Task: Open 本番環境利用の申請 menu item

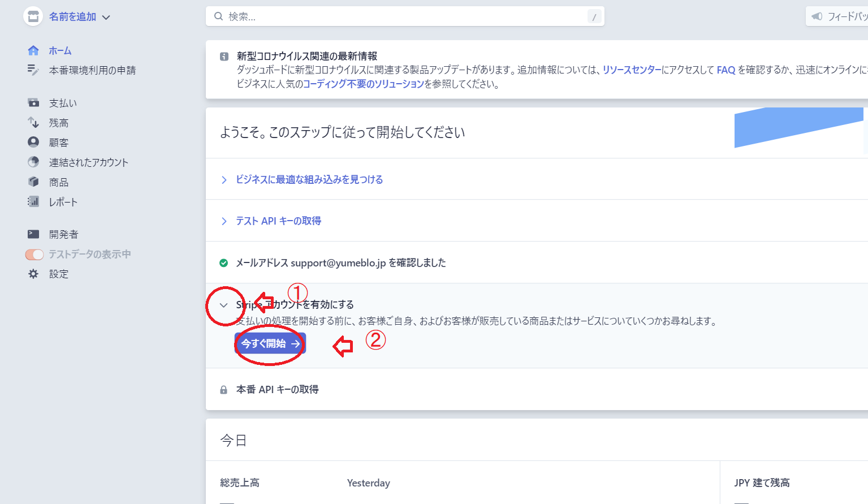Action: 92,70
